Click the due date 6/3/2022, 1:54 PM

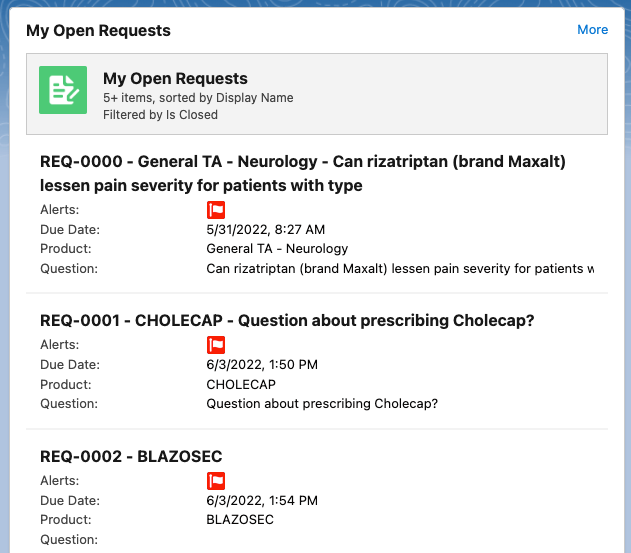[x=262, y=500]
